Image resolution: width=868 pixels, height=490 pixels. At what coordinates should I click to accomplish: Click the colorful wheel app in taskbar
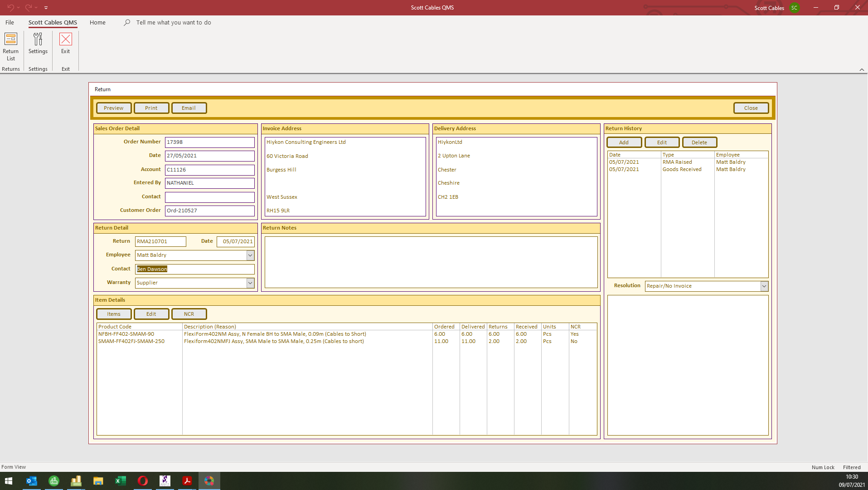click(x=209, y=481)
